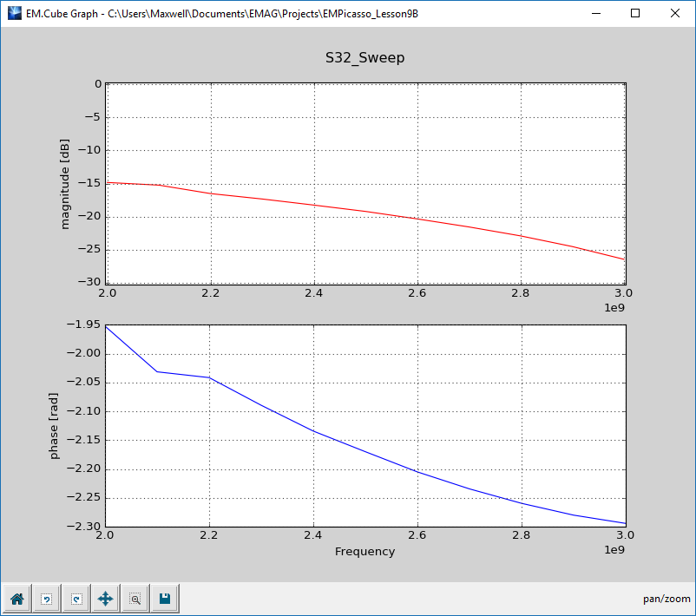The height and width of the screenshot is (616, 696).
Task: Click the −15 tick on magnitude axis
Action: 89,183
